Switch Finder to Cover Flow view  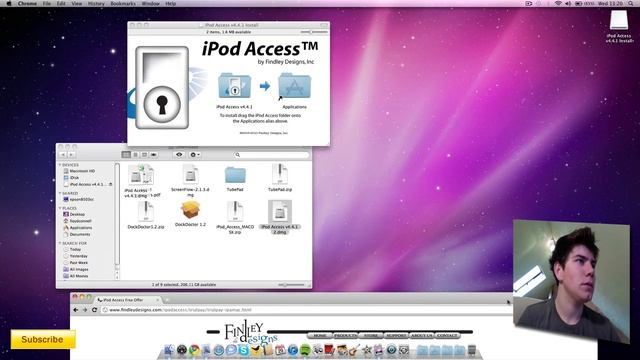point(153,155)
